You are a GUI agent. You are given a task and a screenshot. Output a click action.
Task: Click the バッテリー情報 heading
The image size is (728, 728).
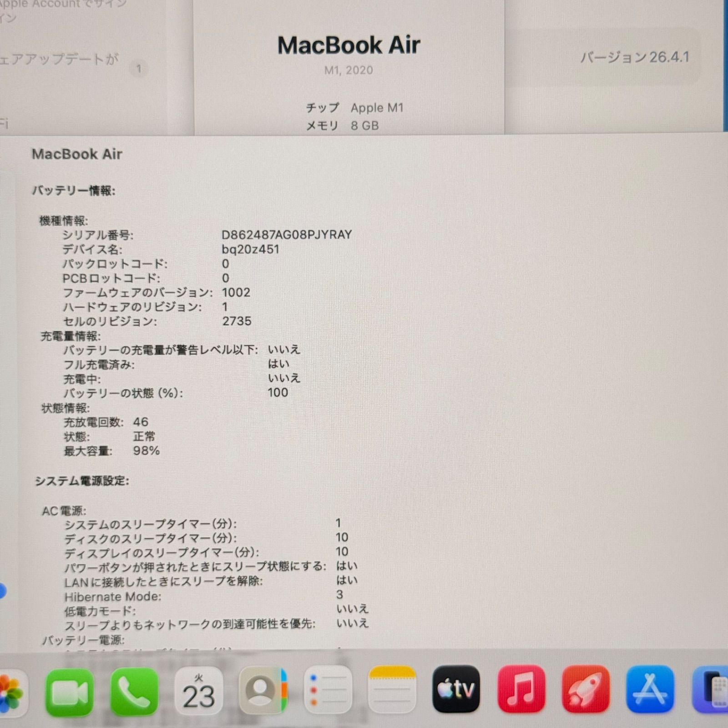coord(73,191)
